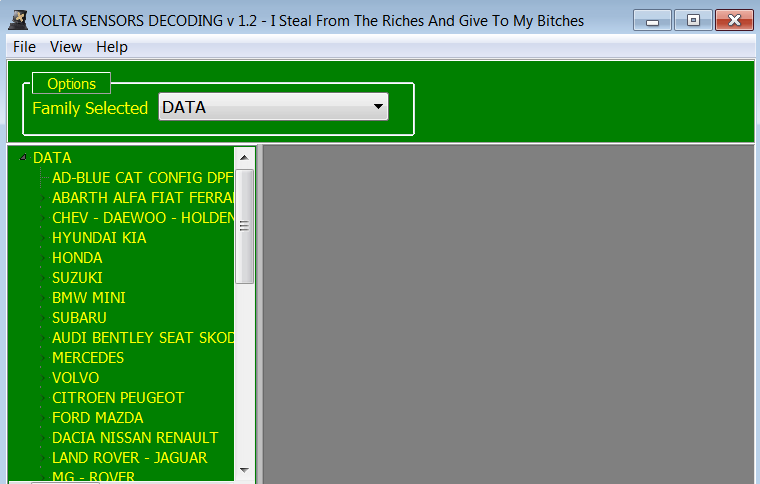This screenshot has width=760, height=484.
Task: Select MERCEDES tree item
Action: pyautogui.click(x=88, y=358)
